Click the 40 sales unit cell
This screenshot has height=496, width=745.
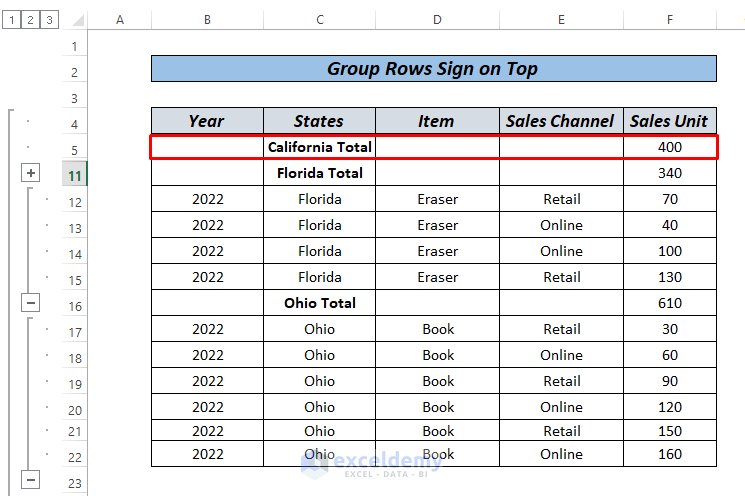point(670,225)
